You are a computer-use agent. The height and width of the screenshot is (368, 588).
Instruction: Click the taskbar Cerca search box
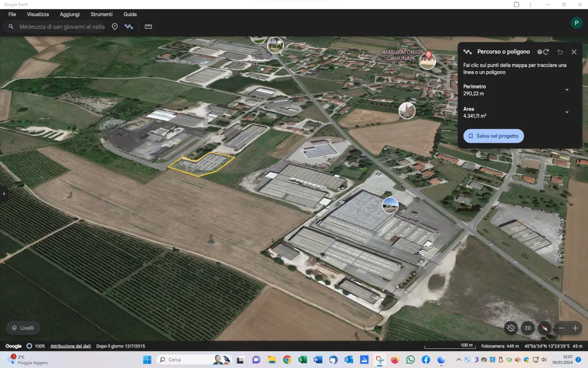click(x=194, y=360)
